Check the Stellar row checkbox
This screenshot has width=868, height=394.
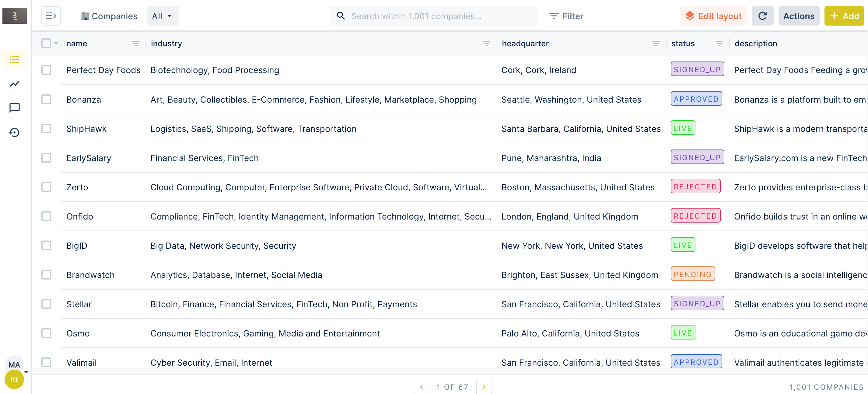(x=46, y=304)
